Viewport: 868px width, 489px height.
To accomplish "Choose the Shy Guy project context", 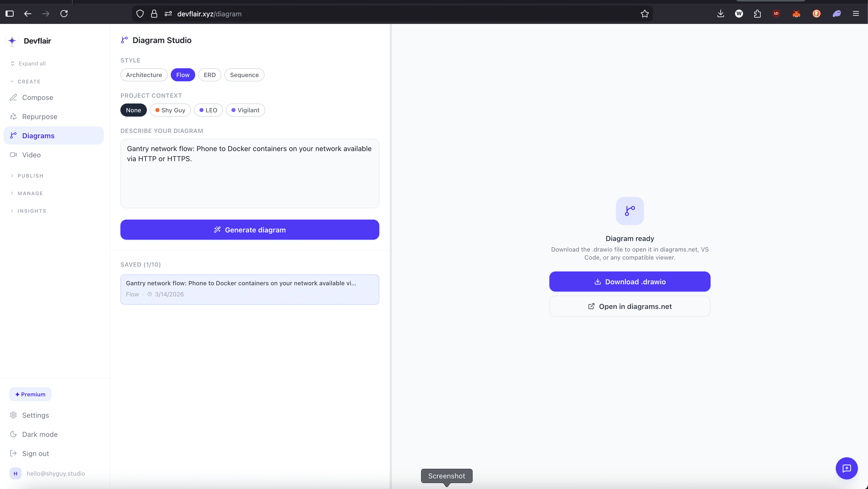I will pyautogui.click(x=170, y=110).
